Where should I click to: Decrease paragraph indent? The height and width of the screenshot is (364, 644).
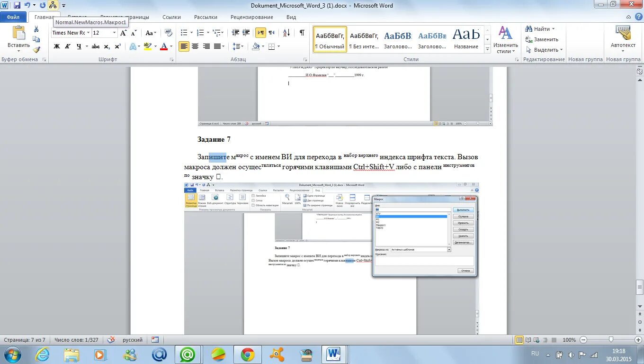235,33
